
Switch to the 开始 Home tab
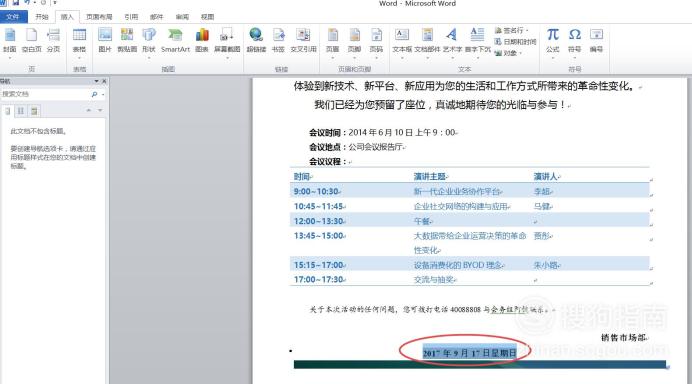(41, 17)
